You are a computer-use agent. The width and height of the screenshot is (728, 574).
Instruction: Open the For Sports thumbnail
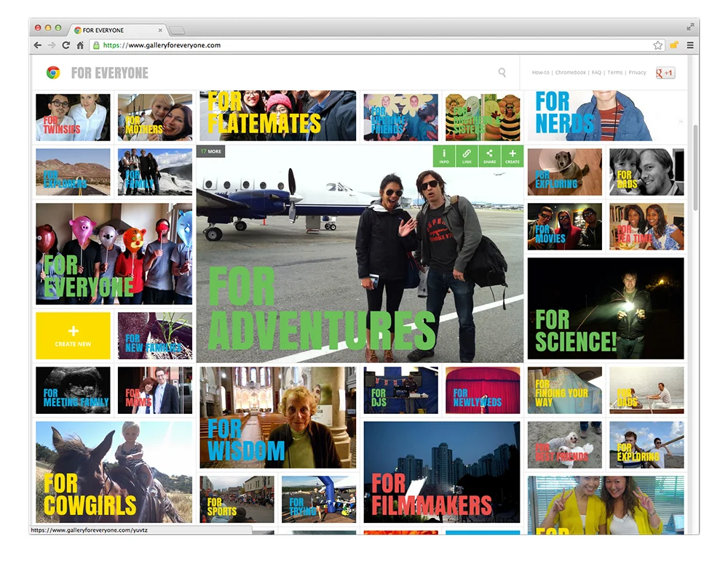[x=237, y=499]
